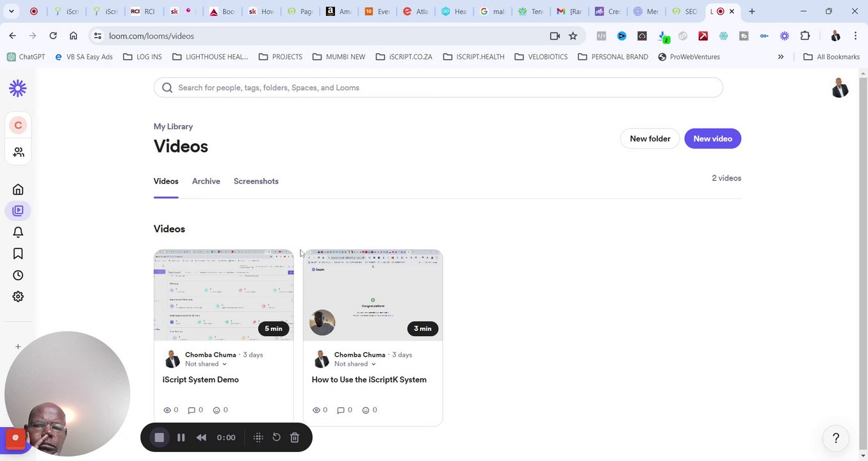The width and height of the screenshot is (868, 461).
Task: Delete the recording with trash icon
Action: pos(295,437)
